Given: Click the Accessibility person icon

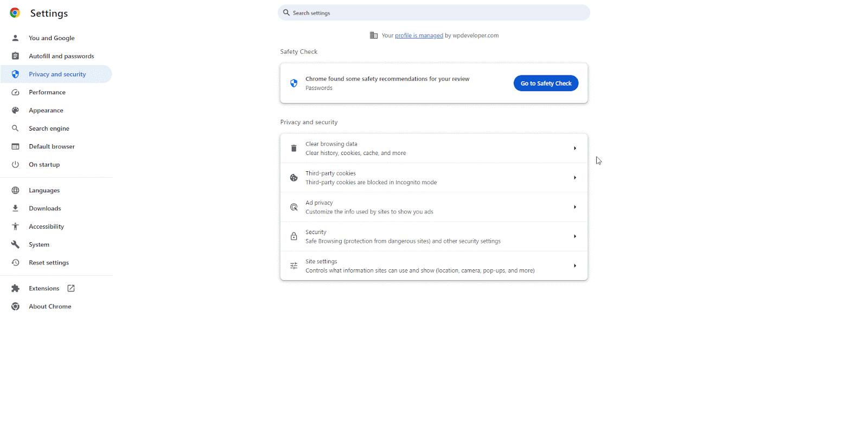Looking at the screenshot, I should coord(16,226).
